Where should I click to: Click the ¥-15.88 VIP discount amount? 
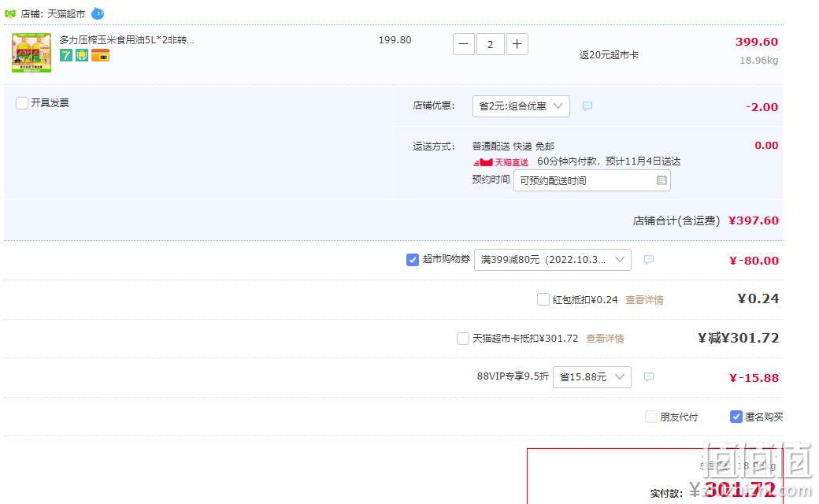pyautogui.click(x=754, y=378)
